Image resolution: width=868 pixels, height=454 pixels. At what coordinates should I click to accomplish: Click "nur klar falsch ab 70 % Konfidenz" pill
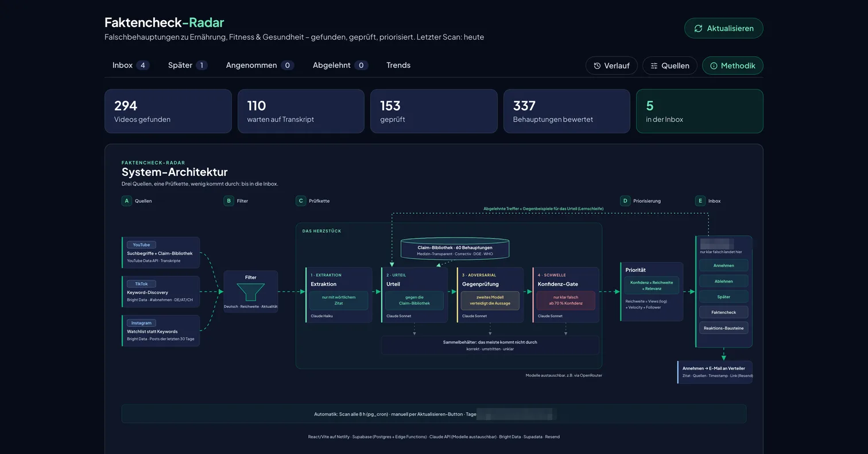click(566, 301)
